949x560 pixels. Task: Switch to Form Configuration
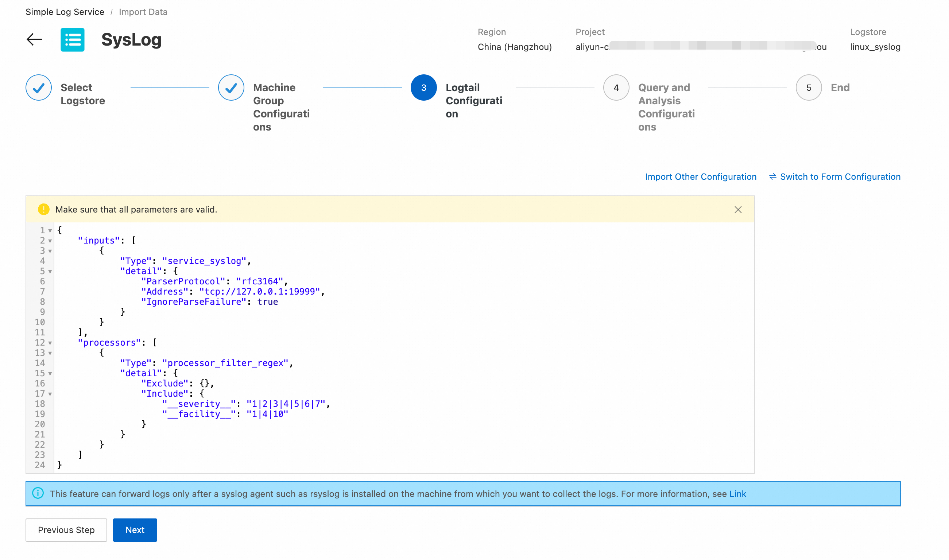click(x=840, y=176)
